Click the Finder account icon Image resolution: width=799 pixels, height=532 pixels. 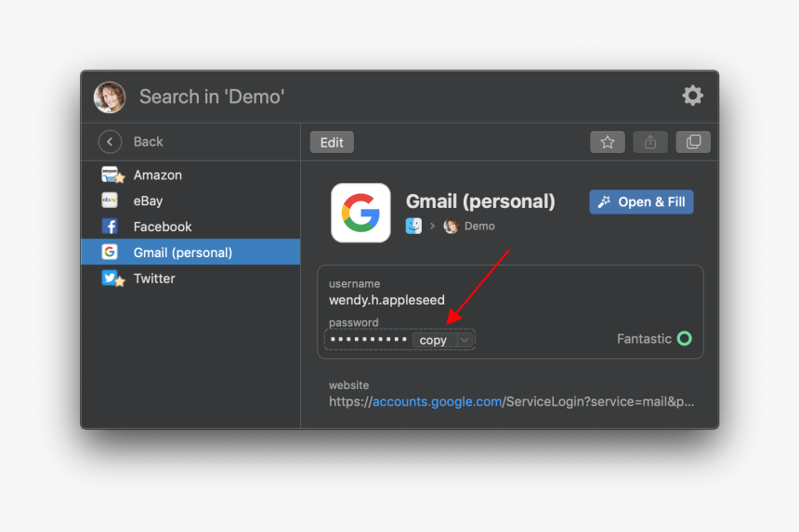(413, 226)
